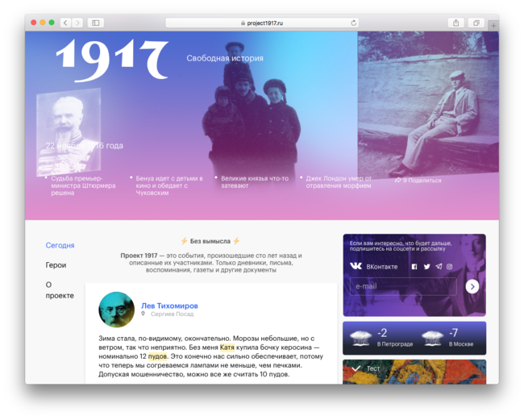Select the Сегодня sidebar item
524x420 pixels.
60,245
